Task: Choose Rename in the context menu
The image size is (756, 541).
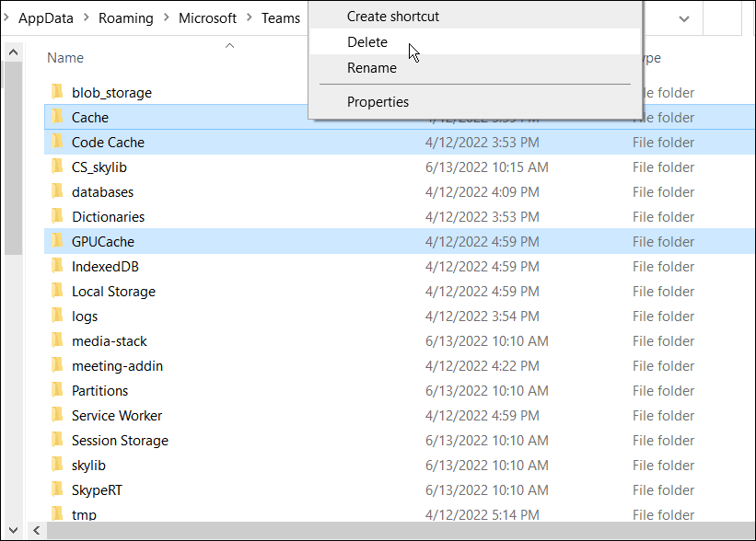Action: point(475,68)
